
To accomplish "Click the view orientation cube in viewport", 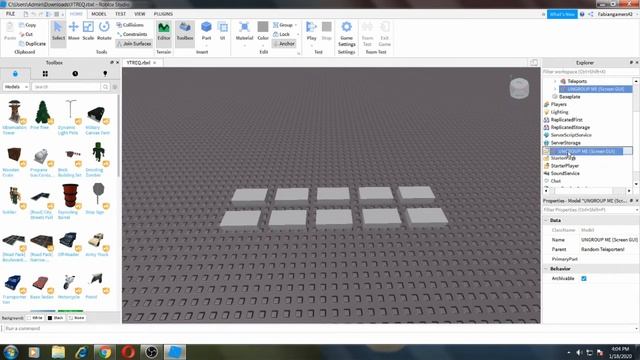I will tap(519, 88).
